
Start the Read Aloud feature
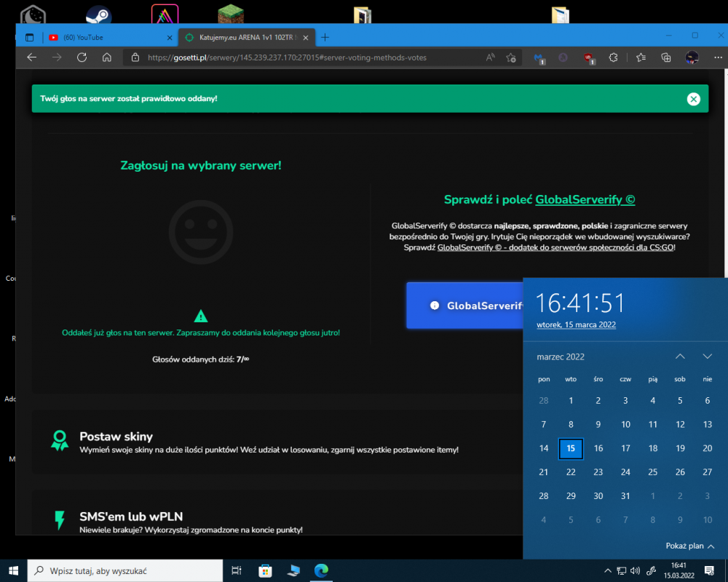(x=490, y=57)
